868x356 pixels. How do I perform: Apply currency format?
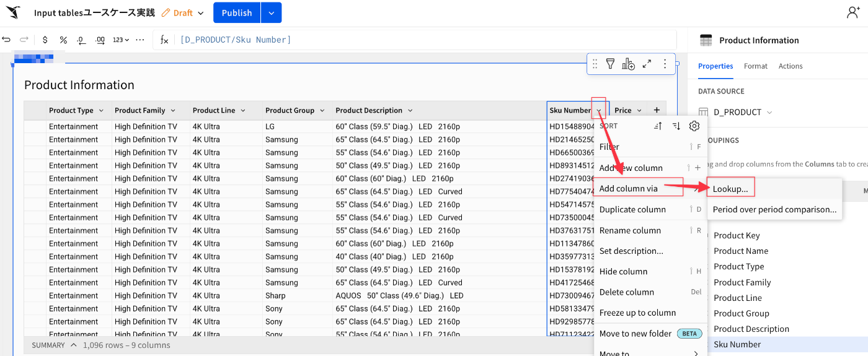(x=45, y=40)
